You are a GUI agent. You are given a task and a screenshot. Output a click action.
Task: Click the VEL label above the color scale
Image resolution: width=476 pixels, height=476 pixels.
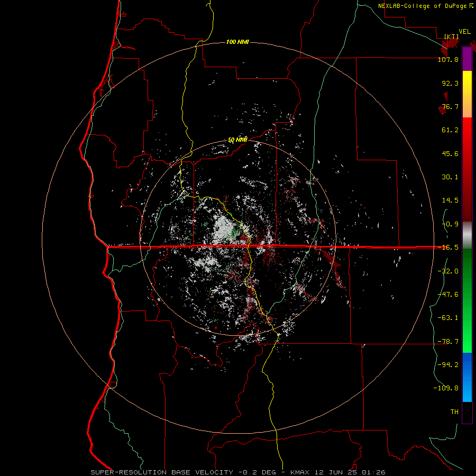click(464, 31)
